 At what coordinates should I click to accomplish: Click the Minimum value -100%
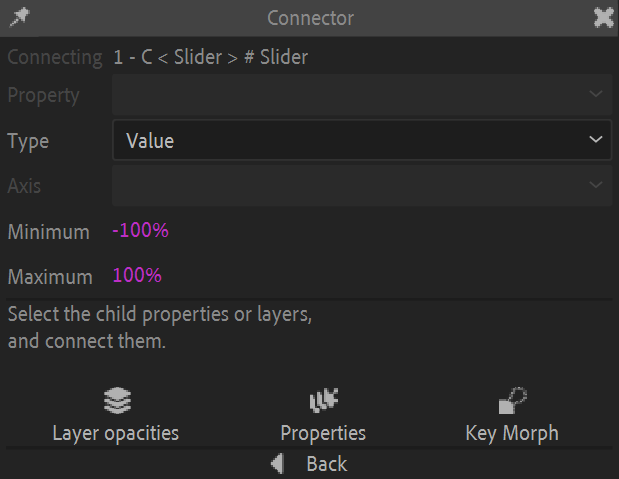click(141, 231)
